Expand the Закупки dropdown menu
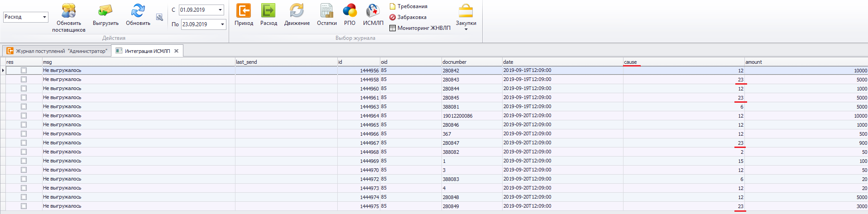 pyautogui.click(x=466, y=29)
